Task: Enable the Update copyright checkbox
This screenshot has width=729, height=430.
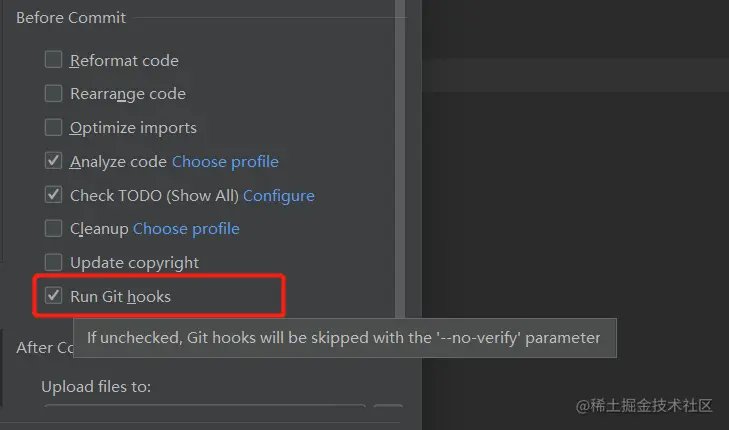Action: tap(53, 262)
